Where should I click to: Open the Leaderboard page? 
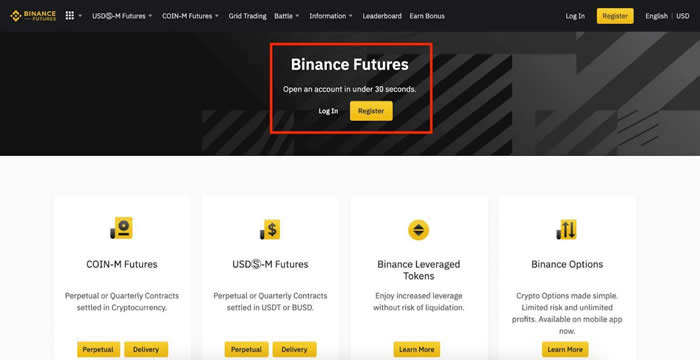coord(382,16)
